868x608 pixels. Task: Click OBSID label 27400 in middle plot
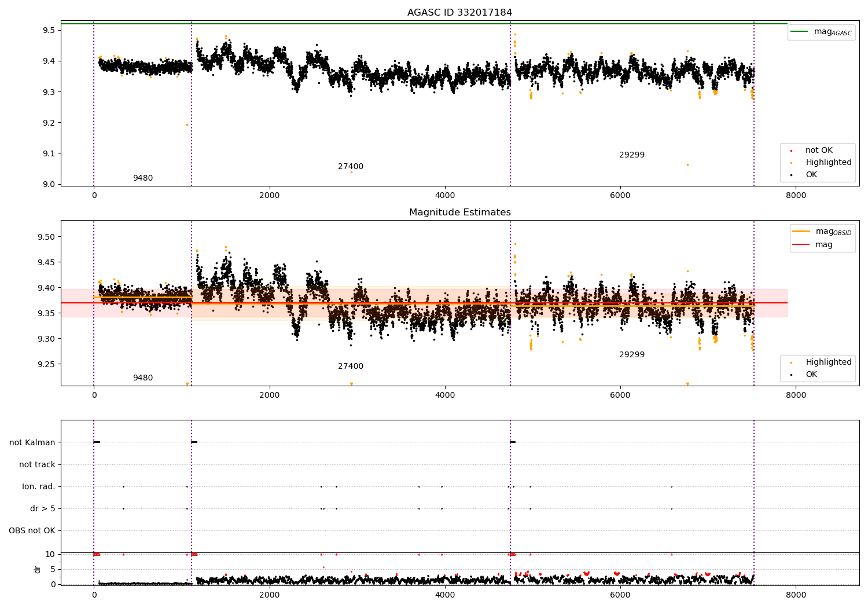click(351, 367)
